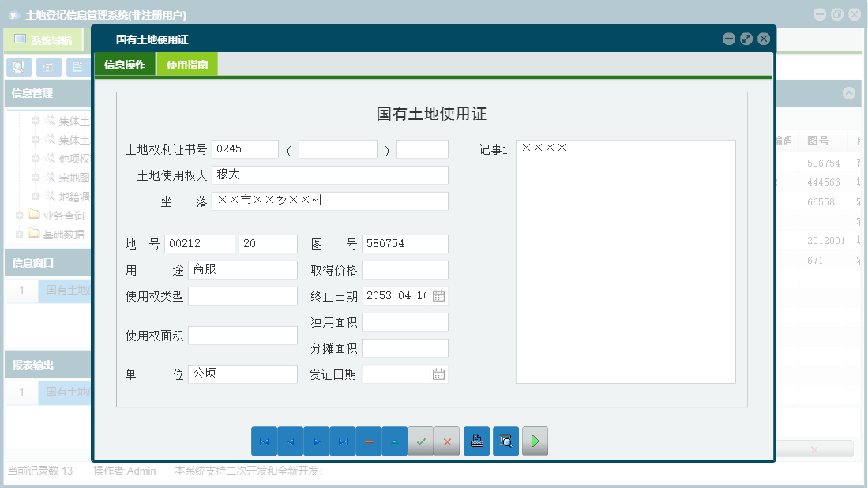
Task: Select 业务查询 in the navigation tree
Action: click(x=64, y=216)
